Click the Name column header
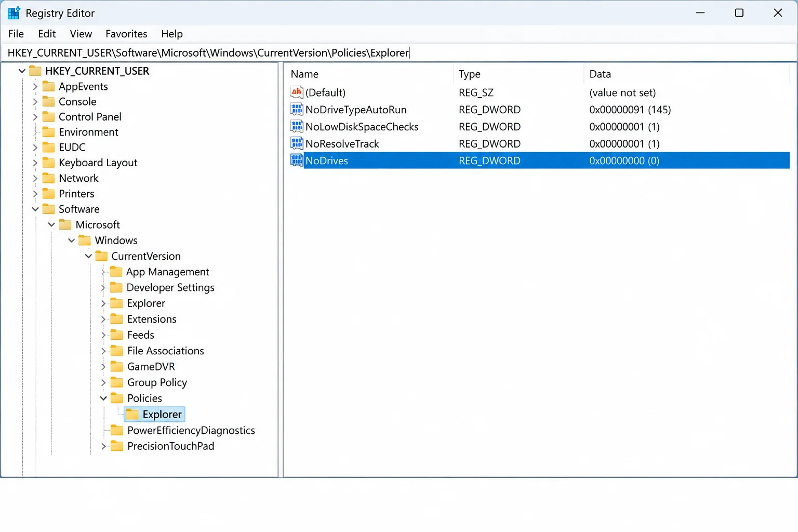This screenshot has height=532, width=798. click(x=369, y=74)
